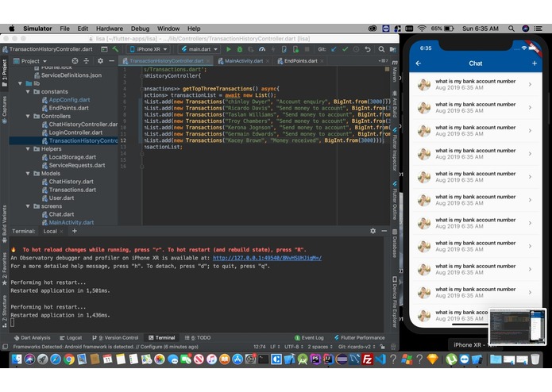
Task: Open the Git branch ricardo-v2 selector
Action: (x=357, y=347)
